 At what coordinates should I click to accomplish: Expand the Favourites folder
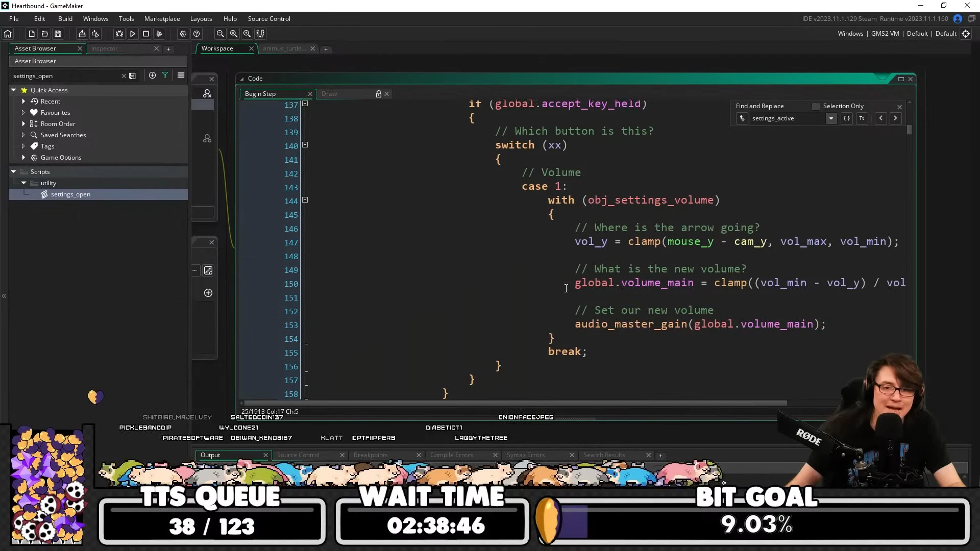[x=23, y=113]
